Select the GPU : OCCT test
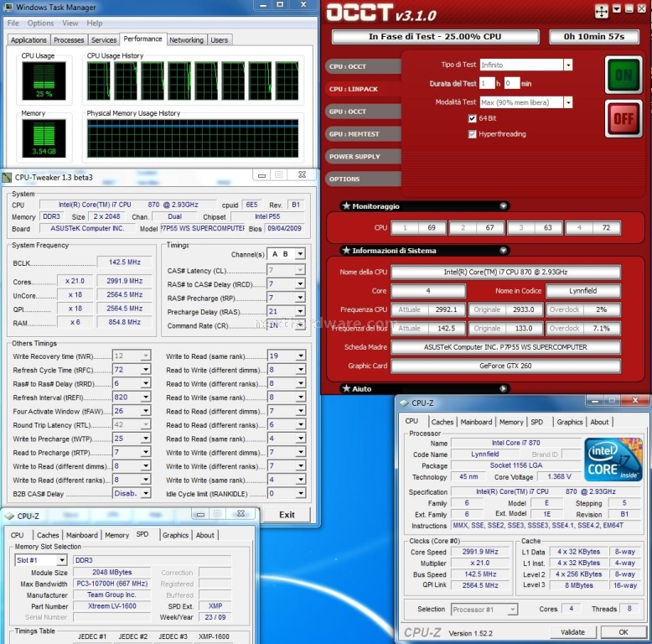Image resolution: width=652 pixels, height=644 pixels. (x=363, y=112)
